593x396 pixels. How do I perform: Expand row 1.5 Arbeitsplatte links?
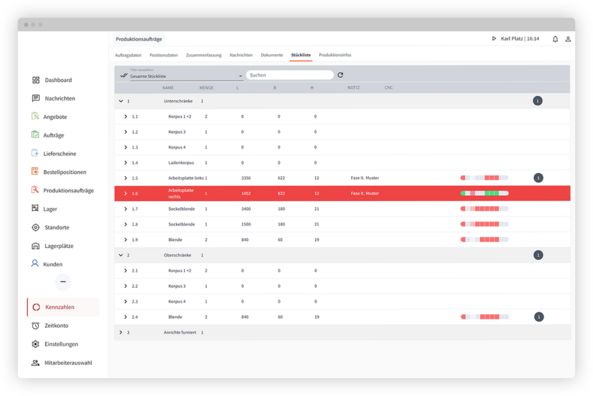click(126, 178)
